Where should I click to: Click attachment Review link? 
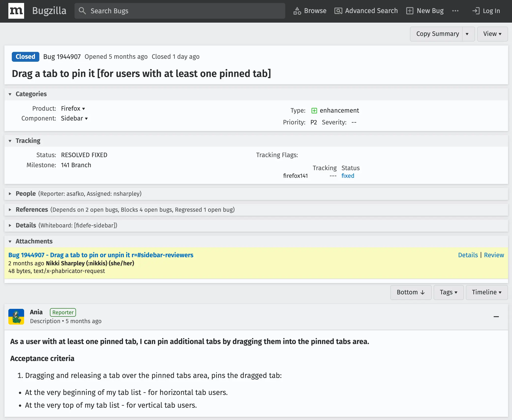[494, 255]
